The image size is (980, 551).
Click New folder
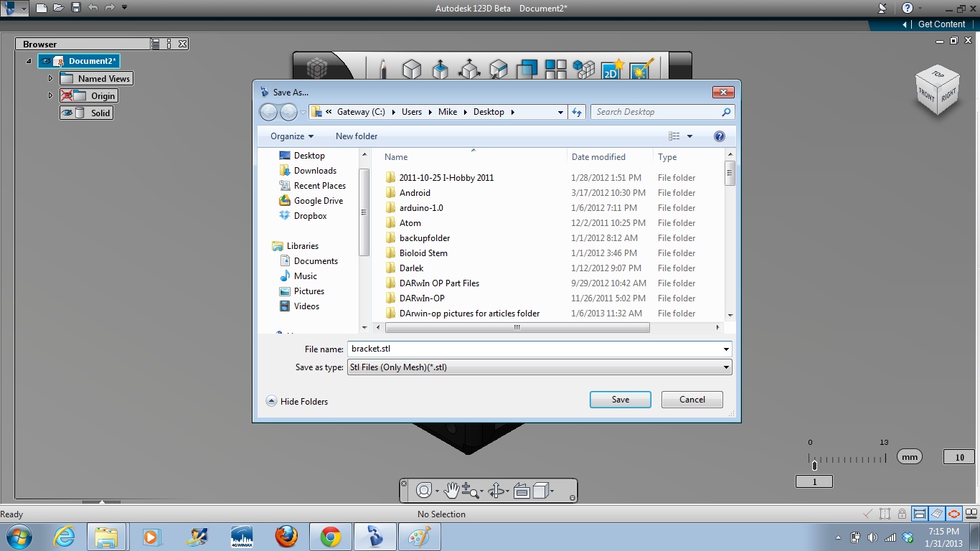click(357, 136)
